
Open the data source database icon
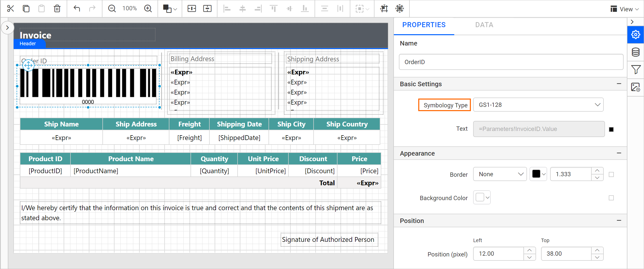click(x=636, y=52)
